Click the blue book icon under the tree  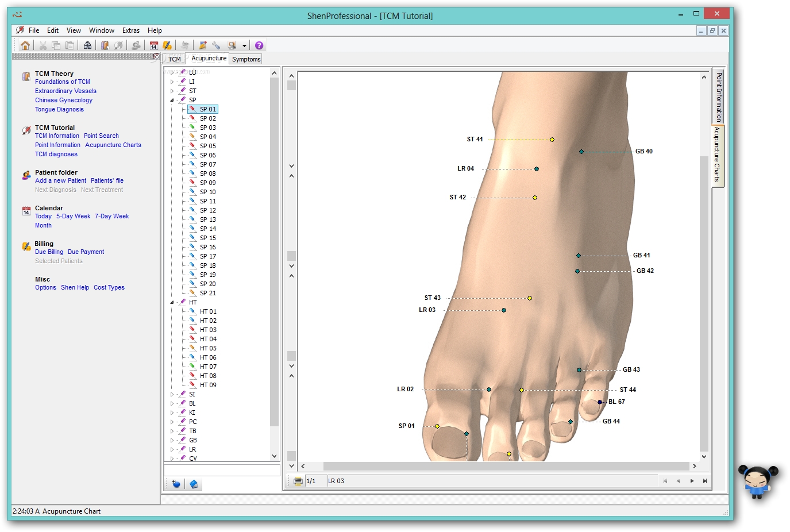194,484
